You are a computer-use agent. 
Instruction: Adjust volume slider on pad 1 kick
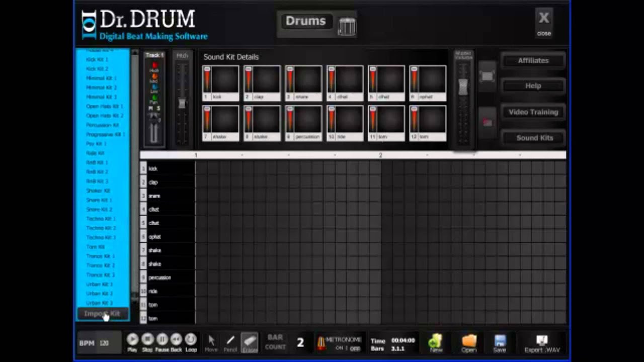(207, 79)
